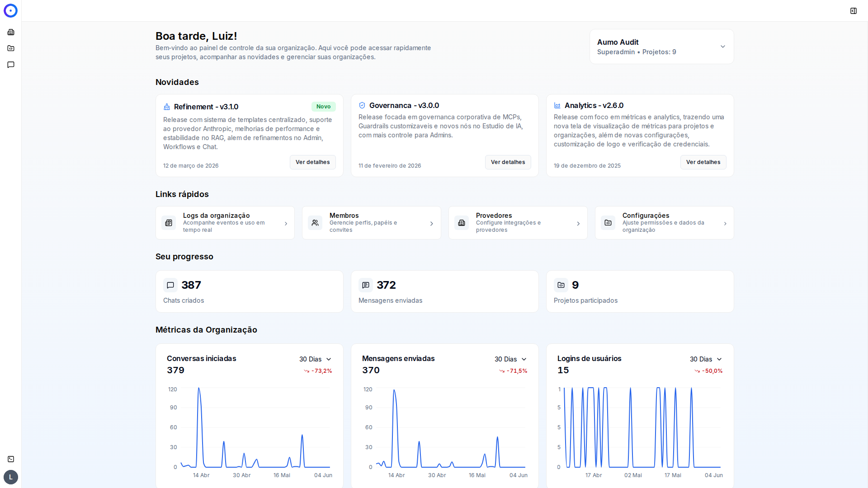Image resolution: width=868 pixels, height=488 pixels.
Task: Click the 9 Projetos participados value
Action: [576, 285]
